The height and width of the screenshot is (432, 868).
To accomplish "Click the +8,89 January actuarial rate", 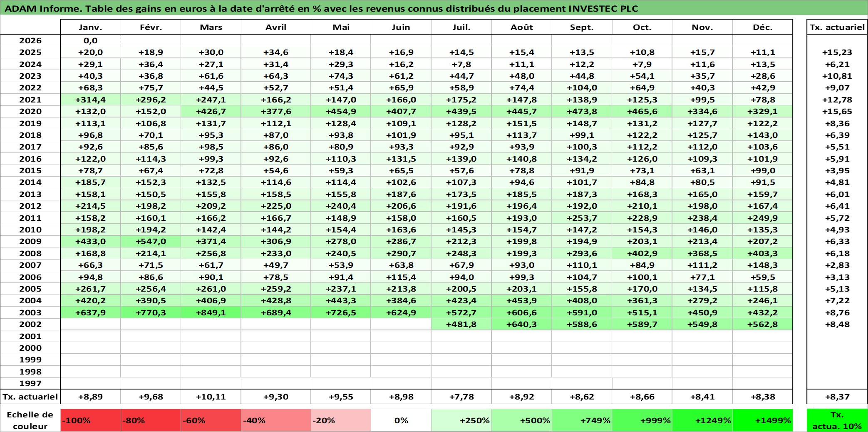I will (90, 397).
